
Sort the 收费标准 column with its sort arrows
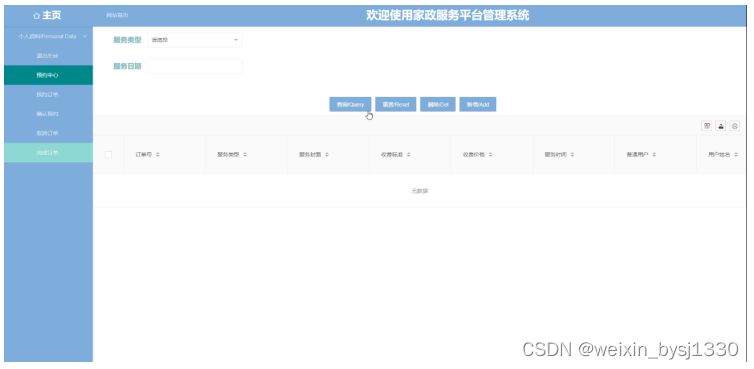(x=409, y=155)
